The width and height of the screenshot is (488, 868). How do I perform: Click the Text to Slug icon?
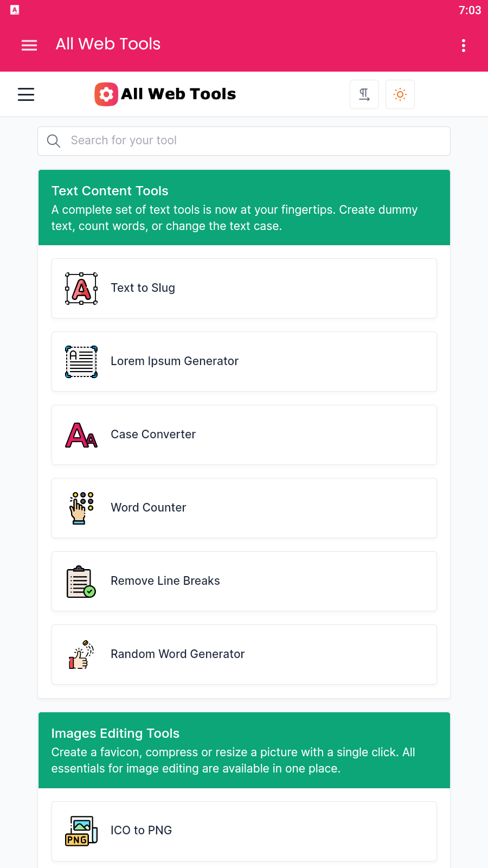coord(81,289)
